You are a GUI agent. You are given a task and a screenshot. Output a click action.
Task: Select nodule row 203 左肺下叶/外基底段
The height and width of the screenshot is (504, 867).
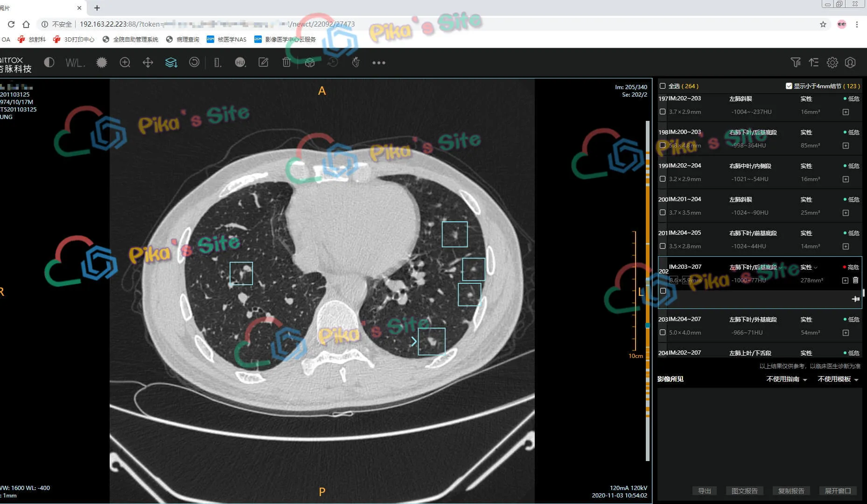click(759, 326)
